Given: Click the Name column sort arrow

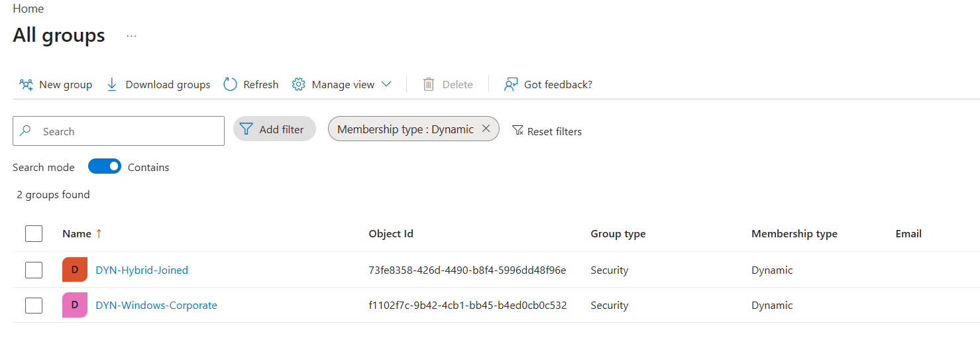Looking at the screenshot, I should point(99,233).
